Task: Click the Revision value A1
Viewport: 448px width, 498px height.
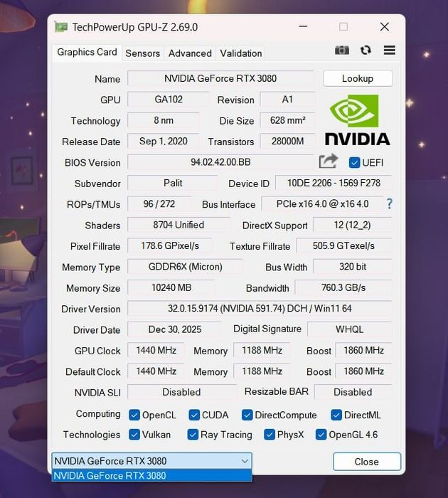Action: (x=287, y=100)
